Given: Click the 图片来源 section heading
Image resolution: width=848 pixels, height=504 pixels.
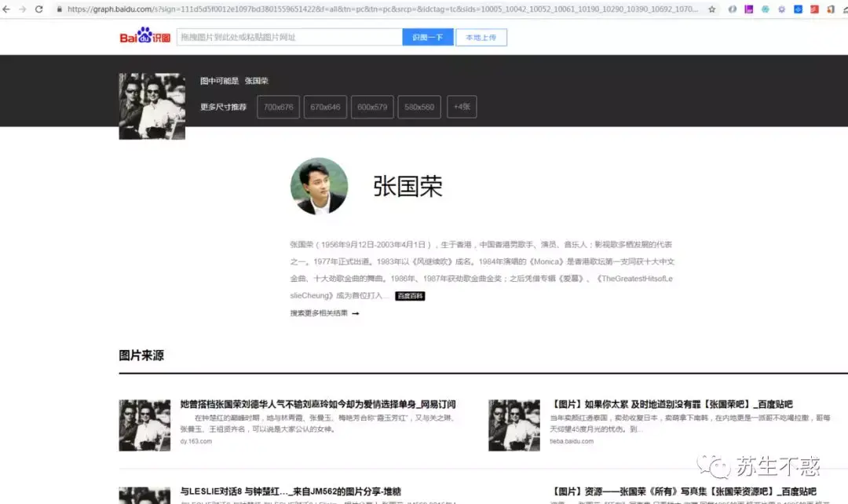Looking at the screenshot, I should coord(141,356).
